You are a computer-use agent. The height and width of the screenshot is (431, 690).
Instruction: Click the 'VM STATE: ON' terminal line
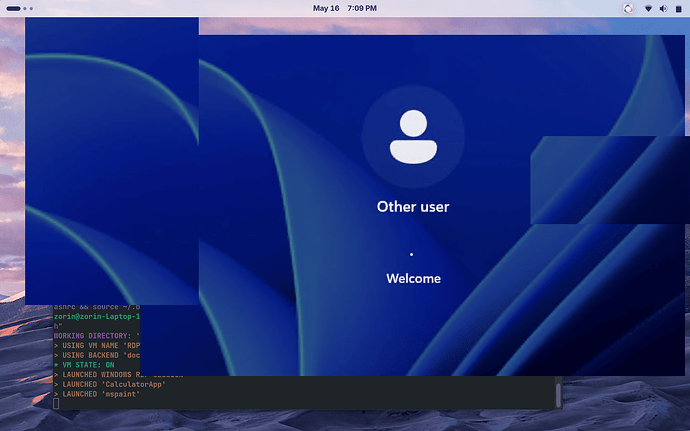tap(84, 365)
